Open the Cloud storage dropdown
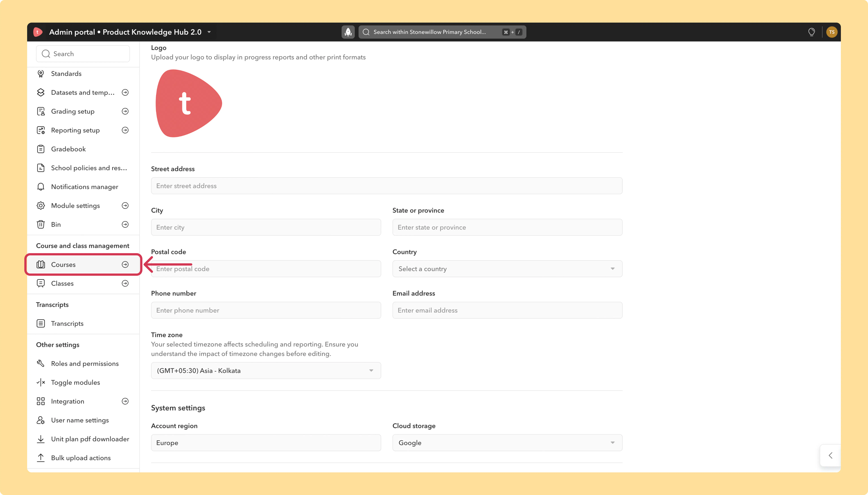 tap(507, 443)
